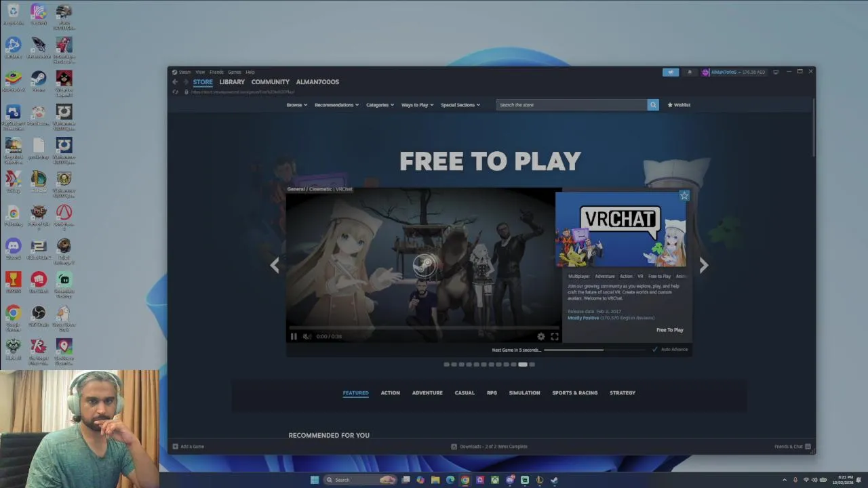Focus the Search the store field
The height and width of the screenshot is (488, 868).
[x=572, y=105]
